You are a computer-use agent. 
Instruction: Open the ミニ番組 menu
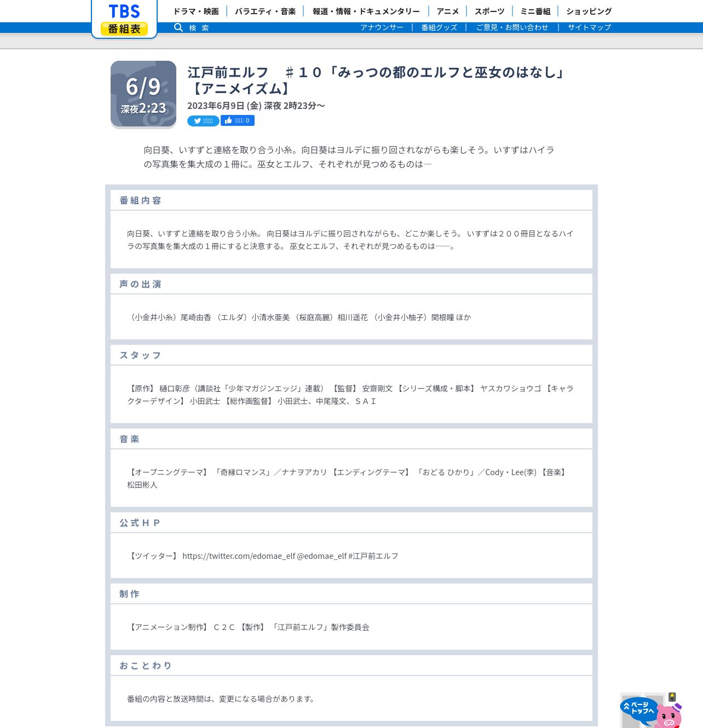coord(535,11)
